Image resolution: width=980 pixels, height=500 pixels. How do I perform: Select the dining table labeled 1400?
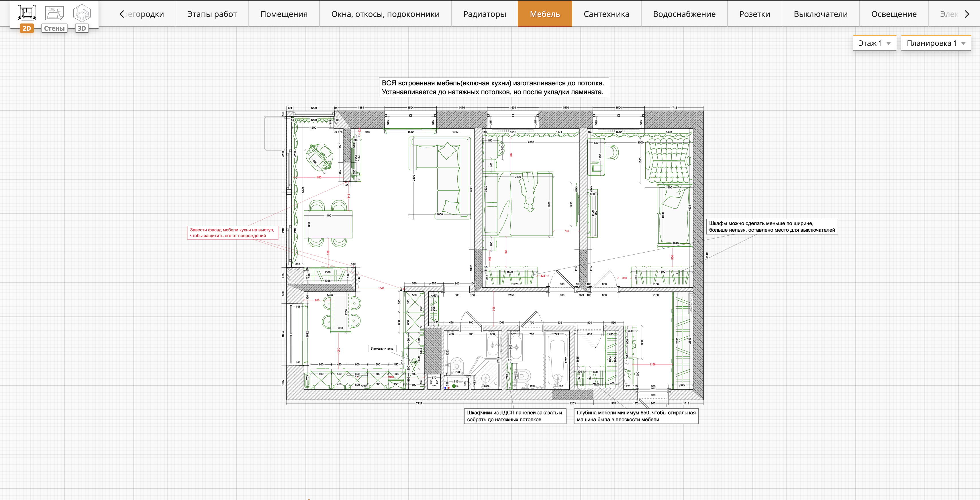tap(328, 224)
